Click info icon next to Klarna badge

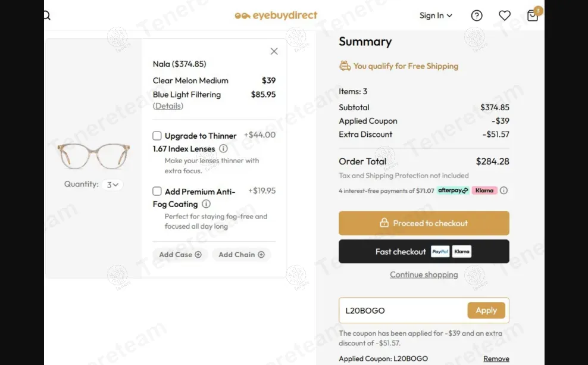pos(503,191)
